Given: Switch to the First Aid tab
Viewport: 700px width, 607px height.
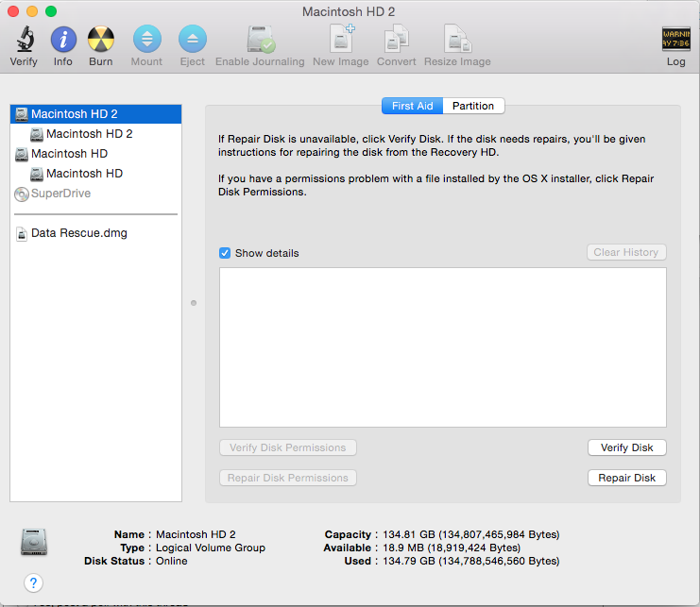Looking at the screenshot, I should tap(412, 106).
